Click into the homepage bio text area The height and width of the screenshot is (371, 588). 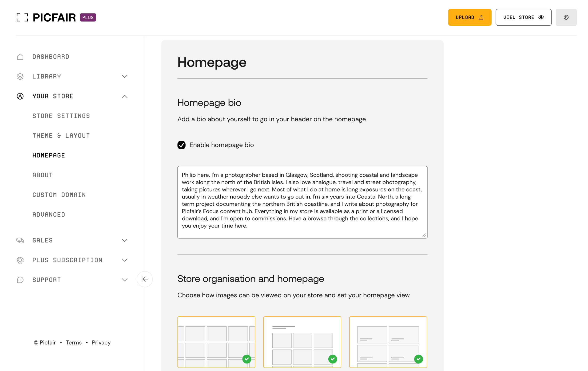coord(302,202)
